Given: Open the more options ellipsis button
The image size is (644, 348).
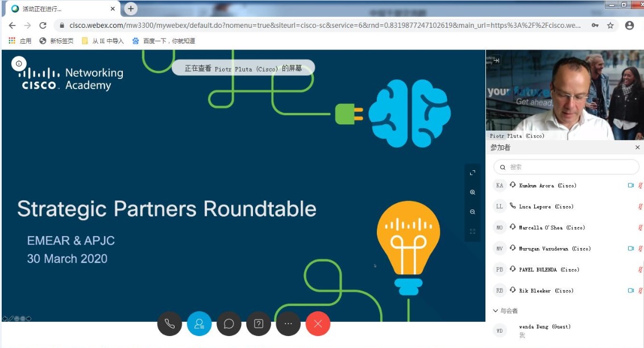Looking at the screenshot, I should pos(288,324).
